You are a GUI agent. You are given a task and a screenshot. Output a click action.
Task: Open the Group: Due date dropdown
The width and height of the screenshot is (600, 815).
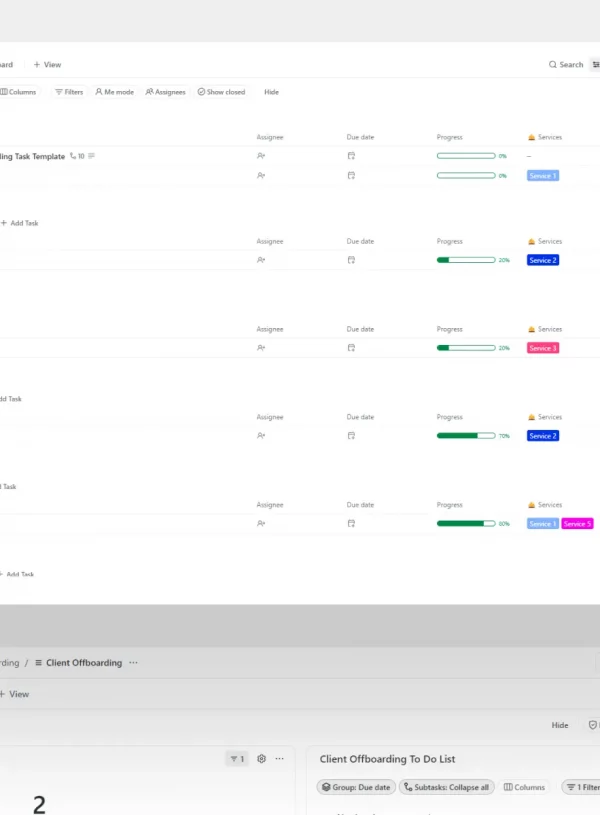tap(356, 787)
